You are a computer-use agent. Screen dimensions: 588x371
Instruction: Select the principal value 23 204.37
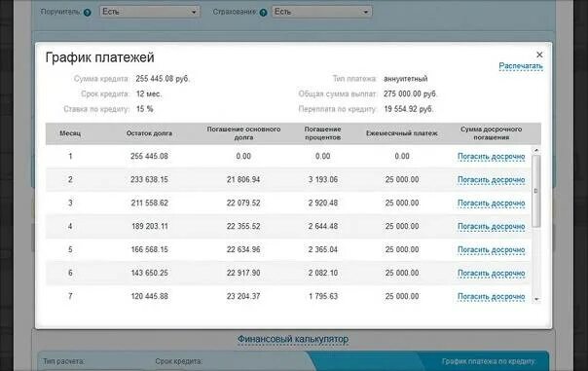pyautogui.click(x=243, y=296)
